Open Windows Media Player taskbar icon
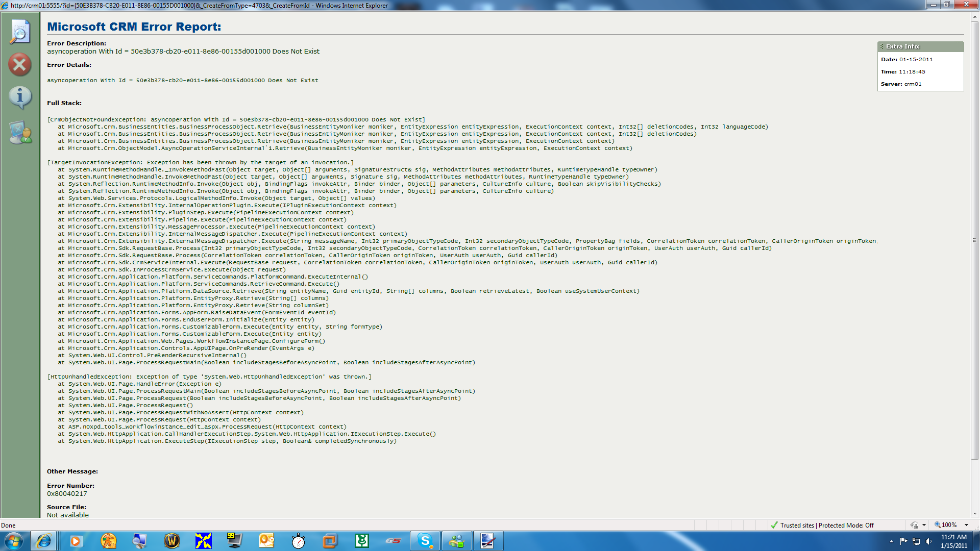This screenshot has height=551, width=980. pyautogui.click(x=76, y=541)
